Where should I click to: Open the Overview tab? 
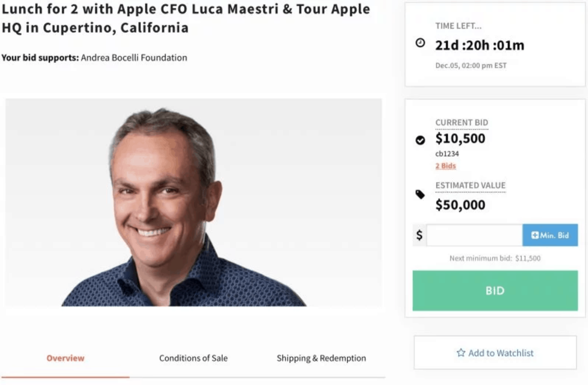point(65,358)
